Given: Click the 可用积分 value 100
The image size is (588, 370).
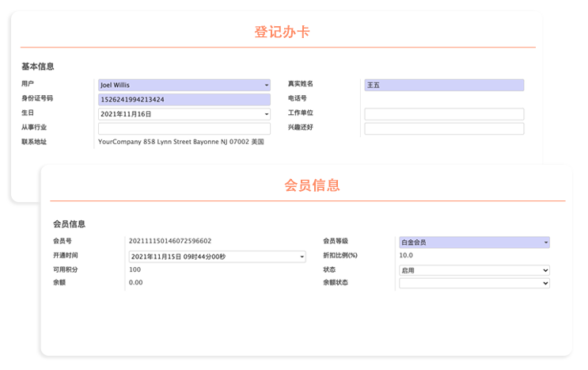Looking at the screenshot, I should pyautogui.click(x=135, y=270).
